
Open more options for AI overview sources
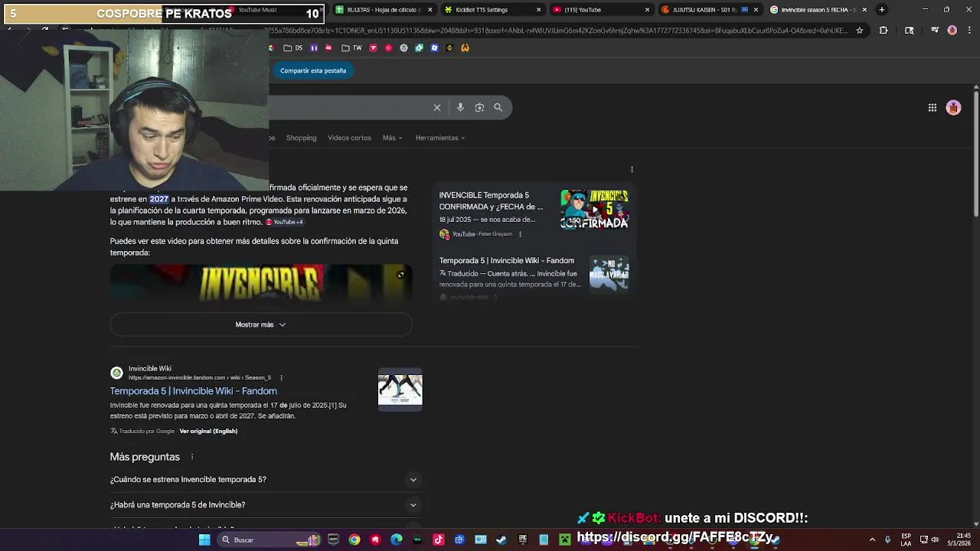pos(632,169)
